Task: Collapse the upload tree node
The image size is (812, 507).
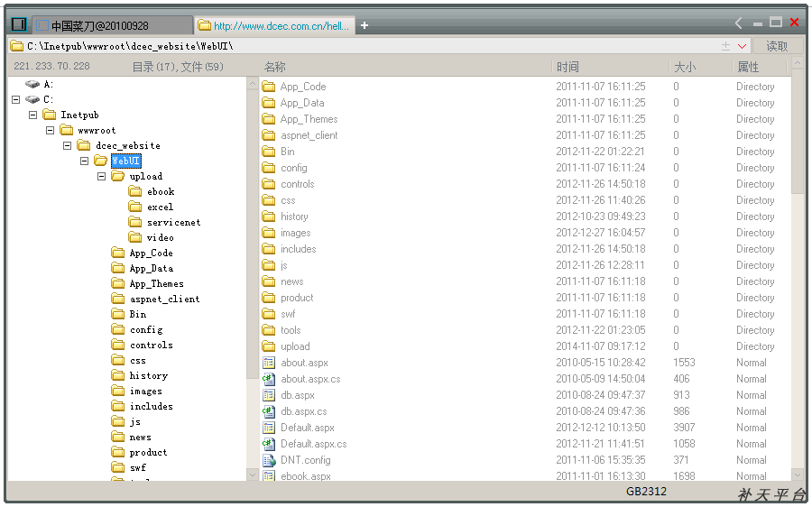Action: click(101, 176)
